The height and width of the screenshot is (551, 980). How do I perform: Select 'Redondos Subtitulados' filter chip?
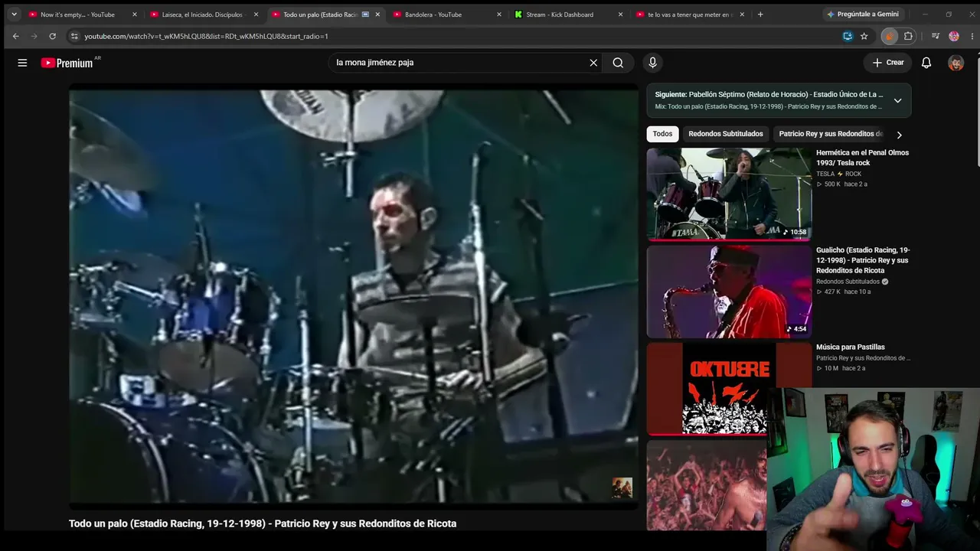click(726, 134)
